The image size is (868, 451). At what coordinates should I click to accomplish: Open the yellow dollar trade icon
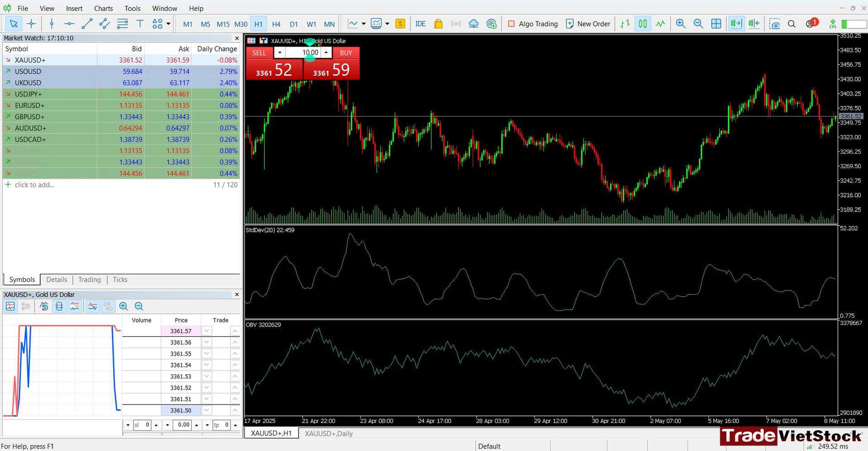pyautogui.click(x=400, y=23)
